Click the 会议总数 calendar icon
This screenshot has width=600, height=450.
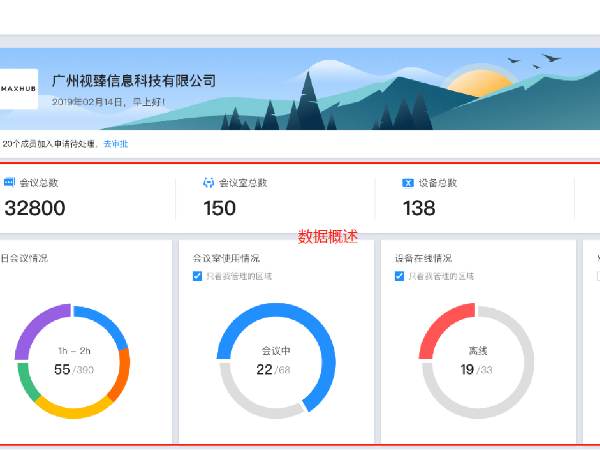tap(9, 183)
